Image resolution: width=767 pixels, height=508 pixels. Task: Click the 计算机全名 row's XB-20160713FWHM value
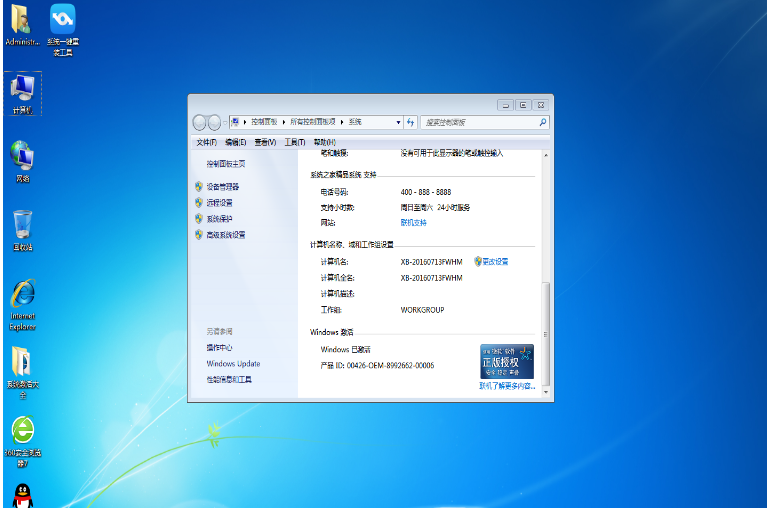pos(431,278)
